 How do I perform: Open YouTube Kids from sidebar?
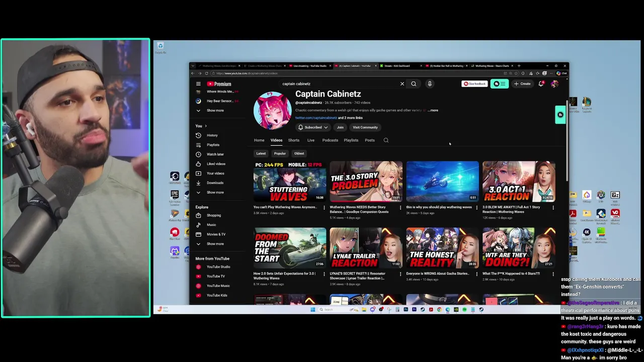217,295
